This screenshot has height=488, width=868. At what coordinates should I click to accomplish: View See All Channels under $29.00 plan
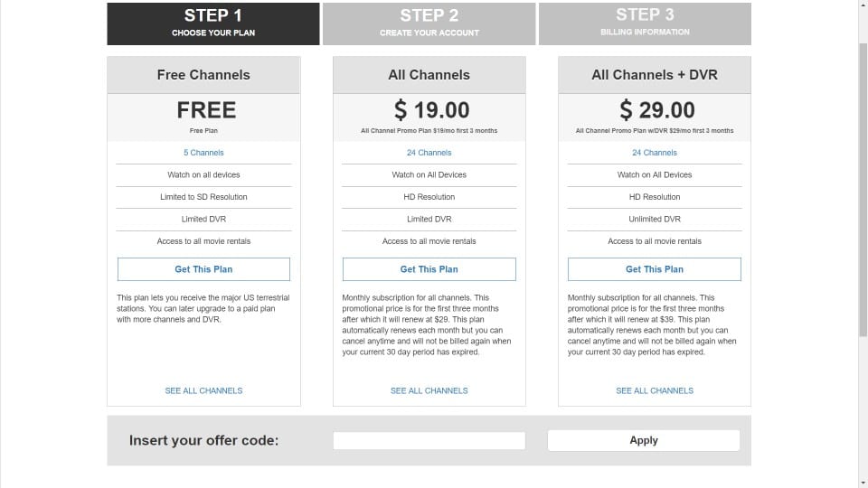[655, 390]
